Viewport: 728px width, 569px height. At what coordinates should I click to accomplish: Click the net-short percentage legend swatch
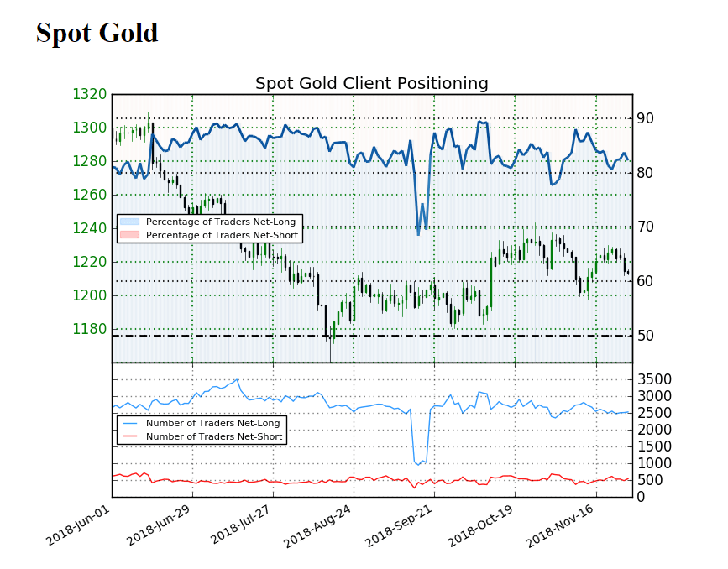129,235
